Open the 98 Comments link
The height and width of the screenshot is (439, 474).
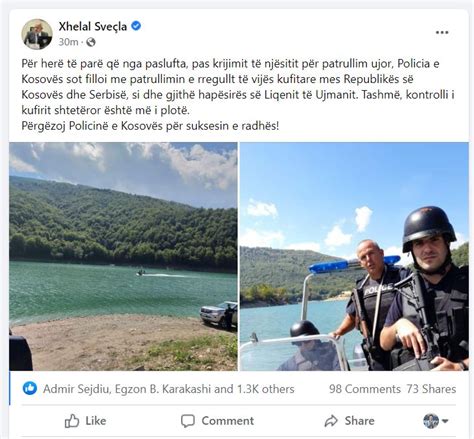[x=365, y=389]
